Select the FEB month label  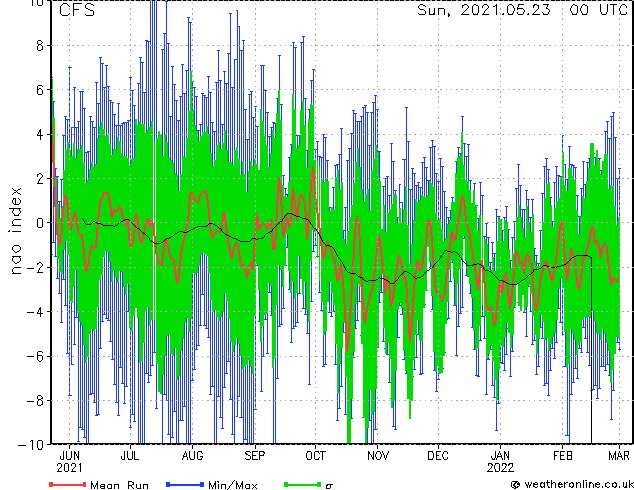point(563,456)
